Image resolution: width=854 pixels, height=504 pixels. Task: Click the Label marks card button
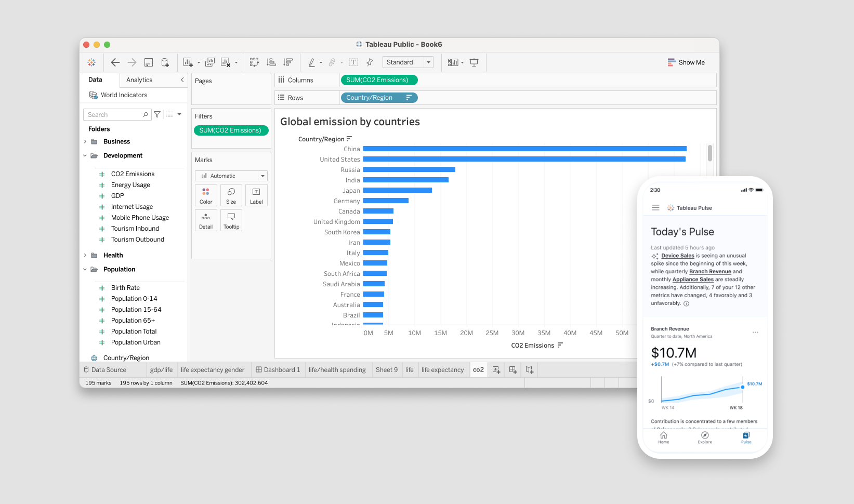tap(256, 195)
